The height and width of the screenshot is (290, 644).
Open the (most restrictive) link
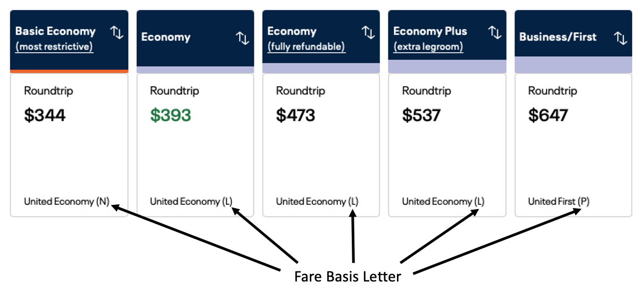[x=54, y=47]
